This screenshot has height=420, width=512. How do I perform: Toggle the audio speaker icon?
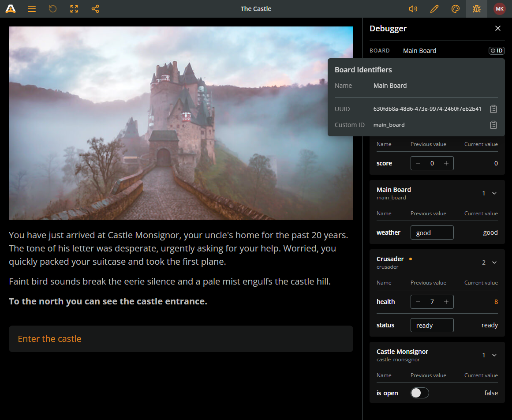[x=413, y=9]
